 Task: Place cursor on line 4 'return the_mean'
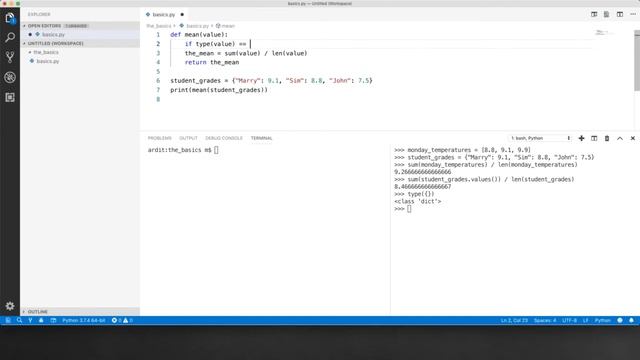pos(212,62)
